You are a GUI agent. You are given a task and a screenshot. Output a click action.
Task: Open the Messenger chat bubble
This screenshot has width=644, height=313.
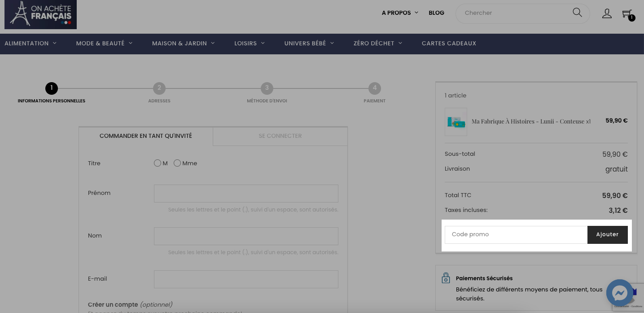(x=620, y=293)
